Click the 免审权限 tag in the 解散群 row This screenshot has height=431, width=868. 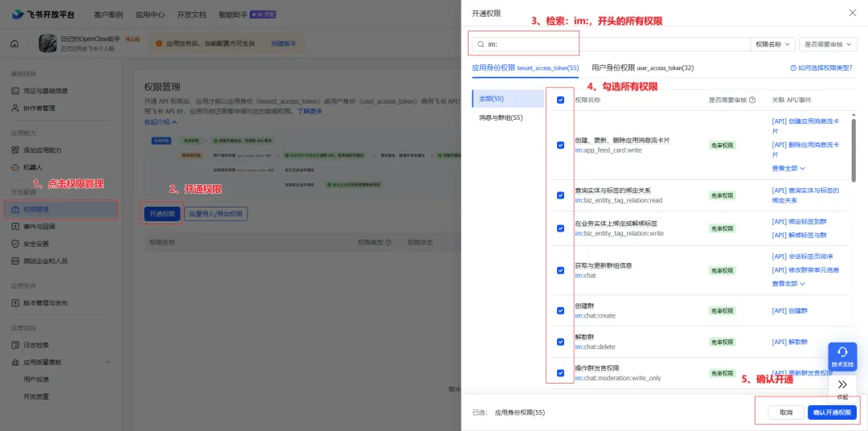(x=722, y=343)
